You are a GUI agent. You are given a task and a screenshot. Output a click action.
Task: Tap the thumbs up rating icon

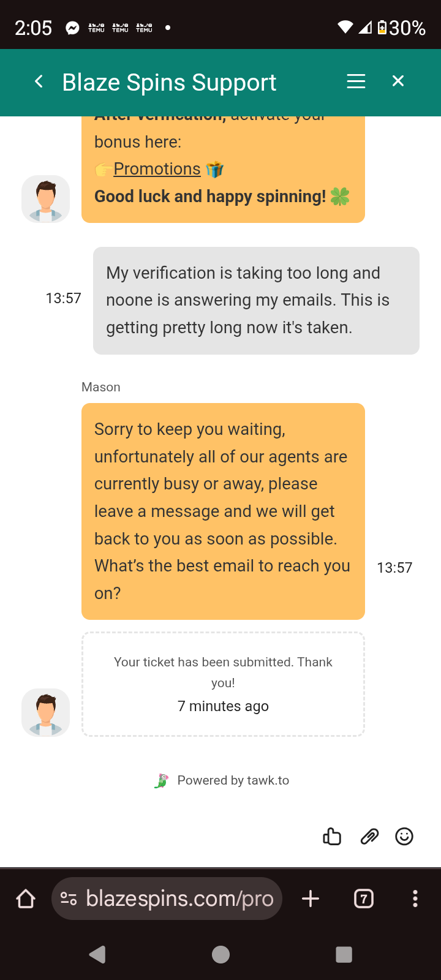332,836
